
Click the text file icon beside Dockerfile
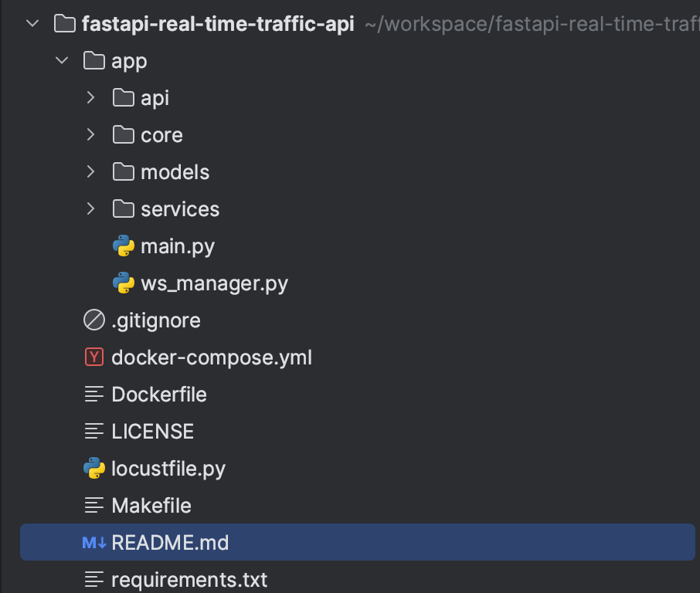[x=94, y=395]
